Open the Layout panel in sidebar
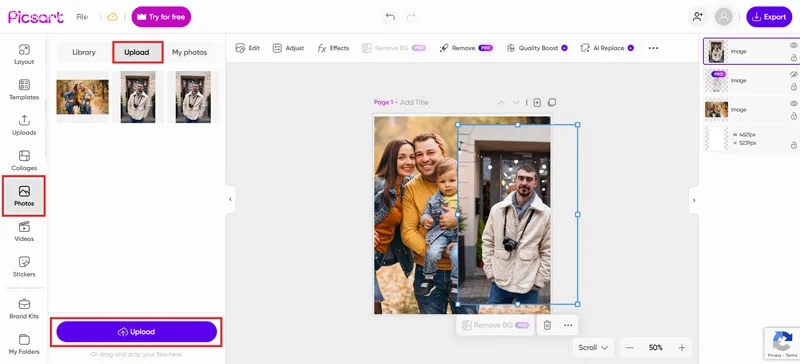The image size is (800, 364). 24,55
